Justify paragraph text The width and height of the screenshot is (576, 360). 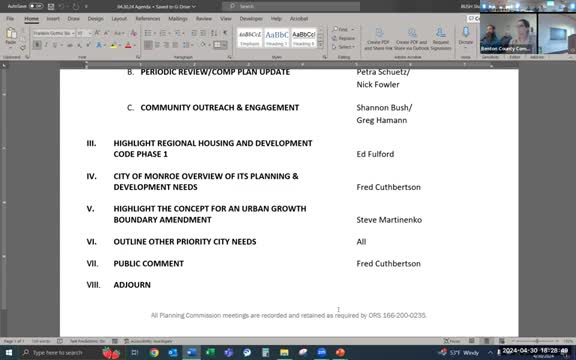[176, 45]
